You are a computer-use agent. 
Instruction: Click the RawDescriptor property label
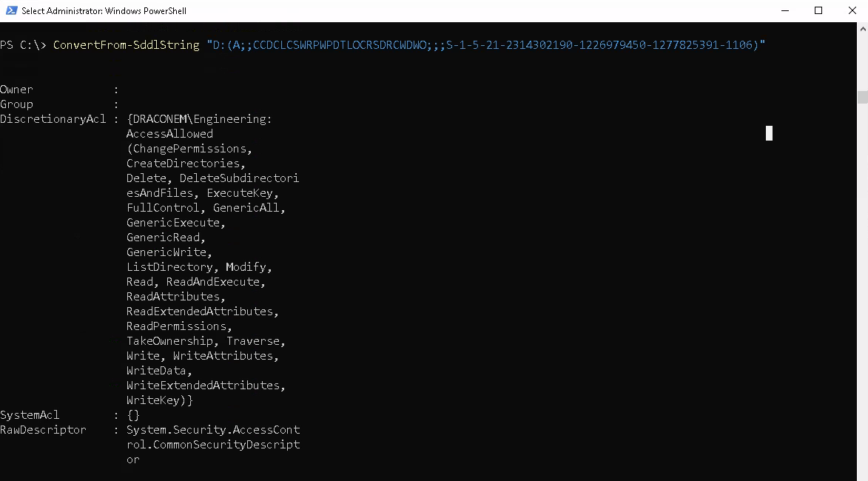tap(43, 430)
